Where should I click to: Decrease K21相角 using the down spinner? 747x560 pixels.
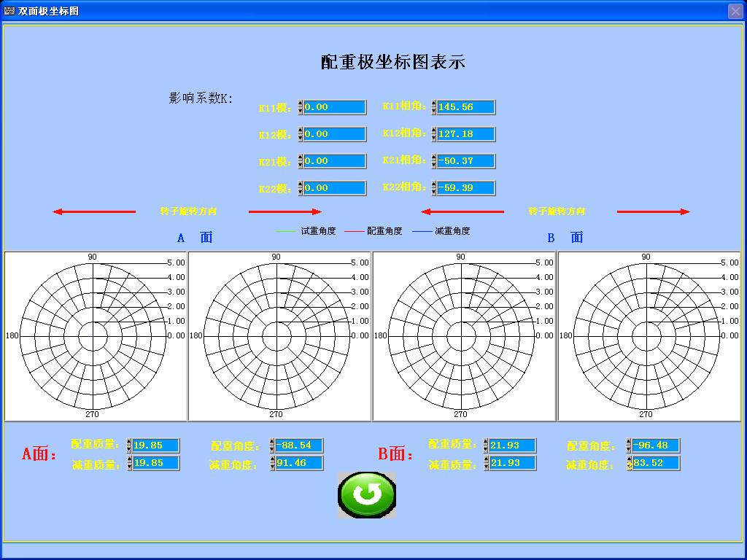(433, 165)
